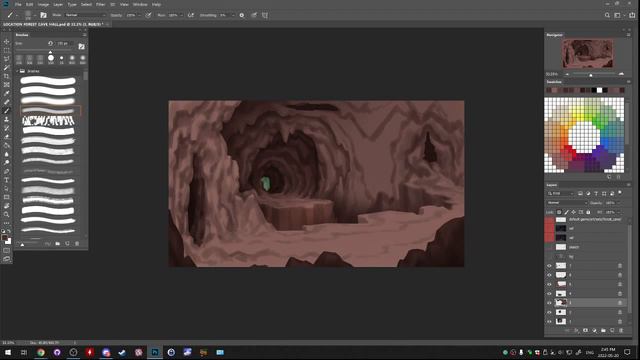Screen dimensions: 640x360
Task: Open the Window menu
Action: pyautogui.click(x=140, y=4)
